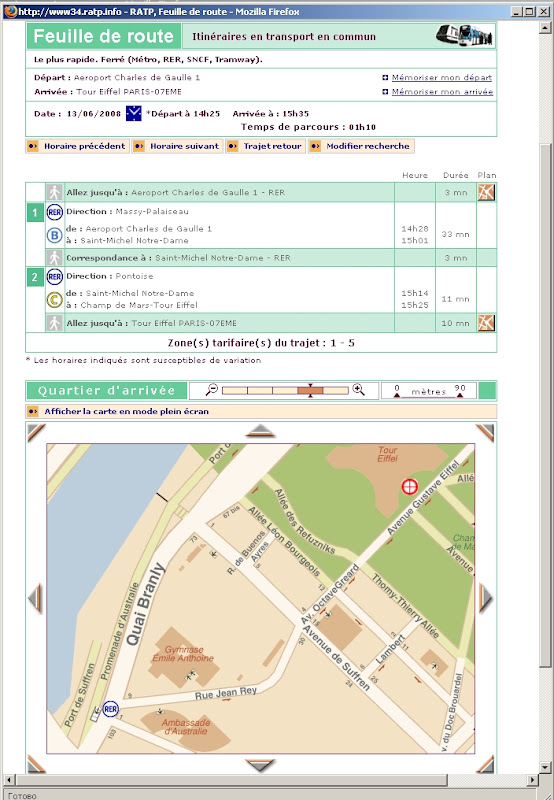Pan the map down with the bottom arrow

click(260, 765)
